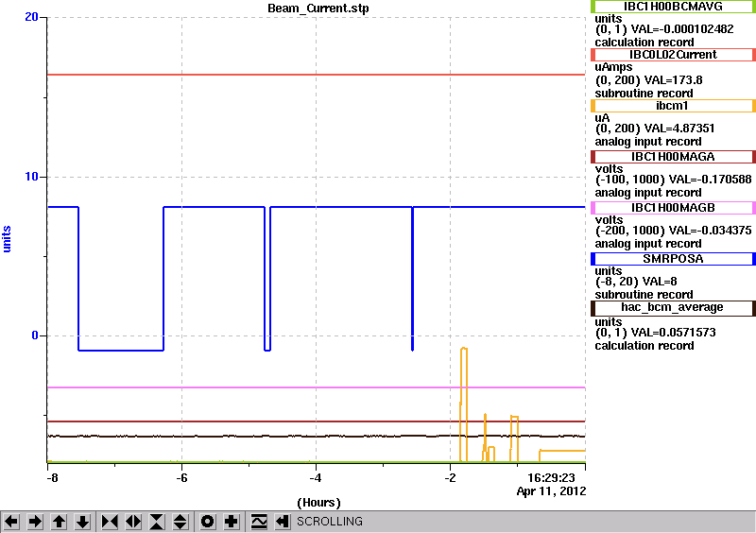Click the VAL=-0.000102482 readout

coord(682,29)
